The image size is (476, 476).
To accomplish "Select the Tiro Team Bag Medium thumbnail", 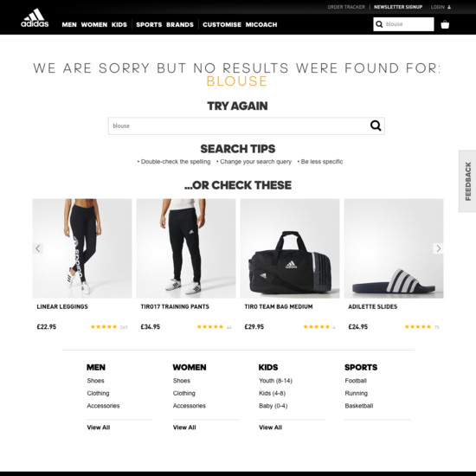I will click(290, 248).
